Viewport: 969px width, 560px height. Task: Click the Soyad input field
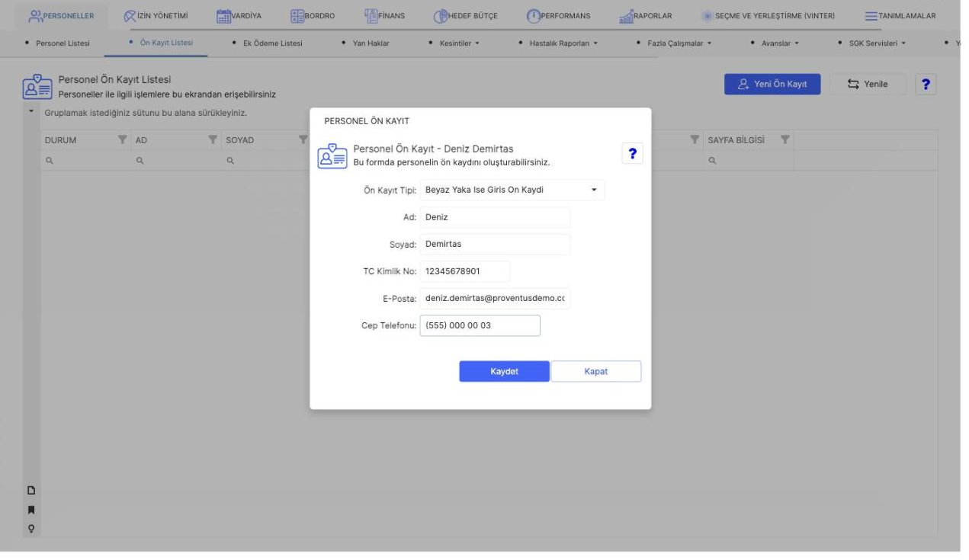495,245
